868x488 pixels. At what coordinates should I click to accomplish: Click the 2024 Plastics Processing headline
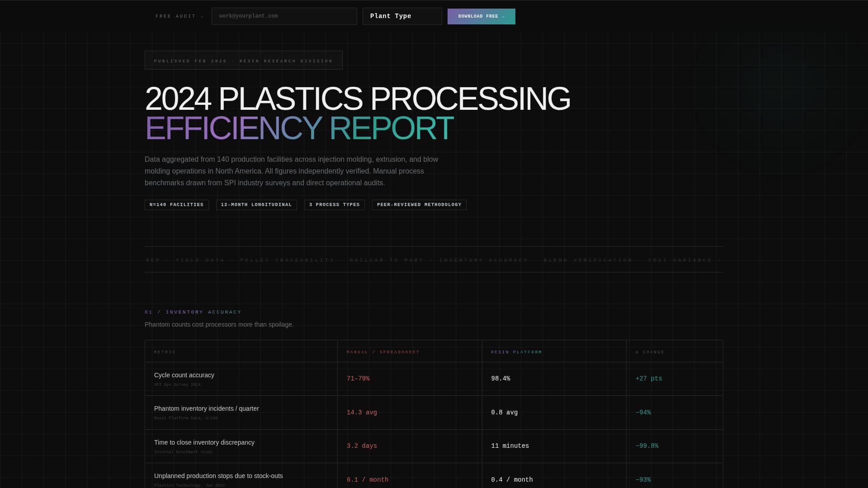(357, 99)
